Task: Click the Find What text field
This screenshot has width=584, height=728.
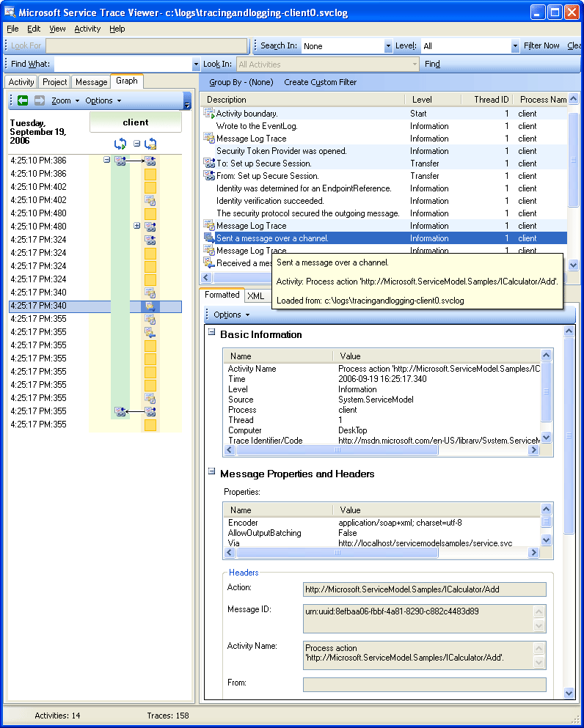Action: point(123,65)
